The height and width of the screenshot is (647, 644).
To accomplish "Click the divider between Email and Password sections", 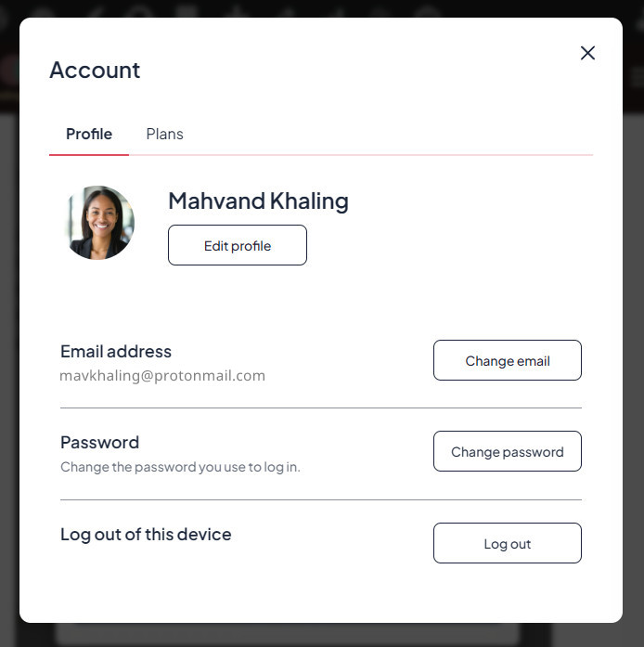I will [320, 408].
